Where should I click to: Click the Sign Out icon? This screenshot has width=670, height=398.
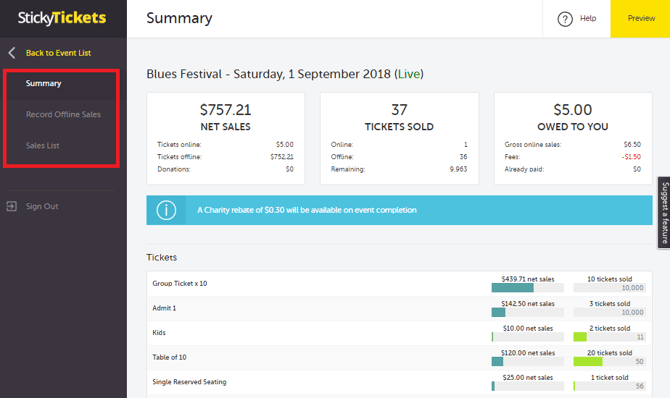pos(12,206)
